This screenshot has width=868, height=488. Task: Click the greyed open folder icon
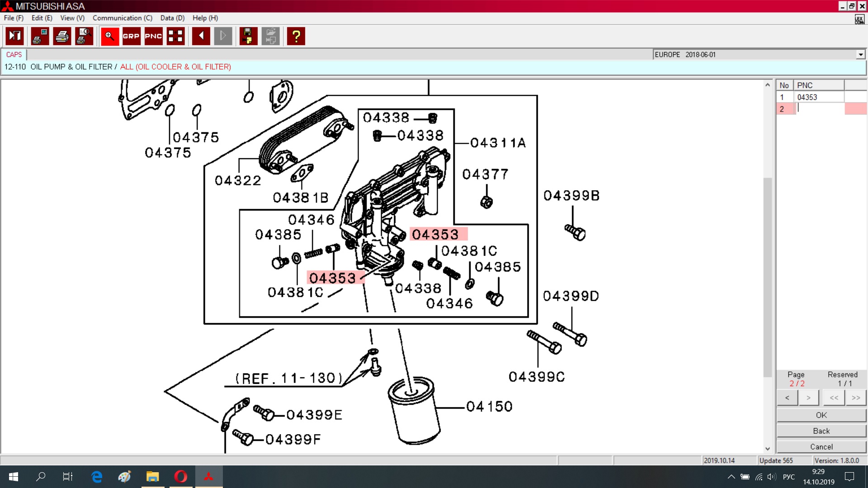coord(271,36)
